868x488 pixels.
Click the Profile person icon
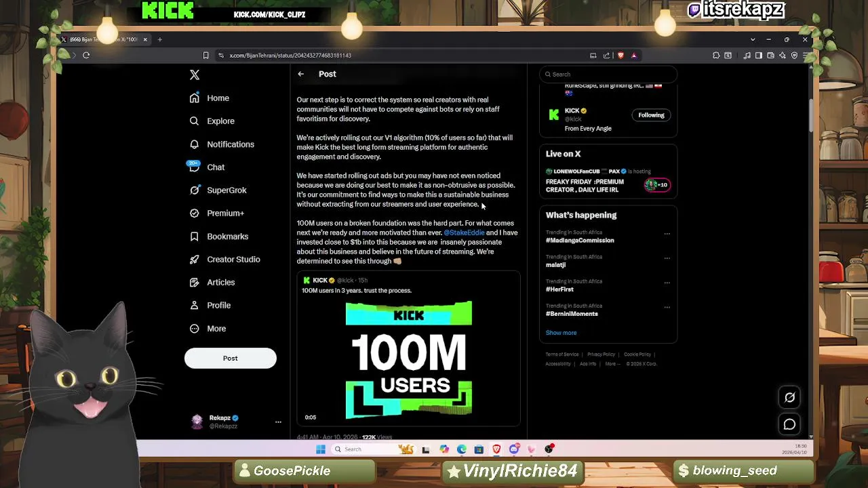pyautogui.click(x=195, y=306)
